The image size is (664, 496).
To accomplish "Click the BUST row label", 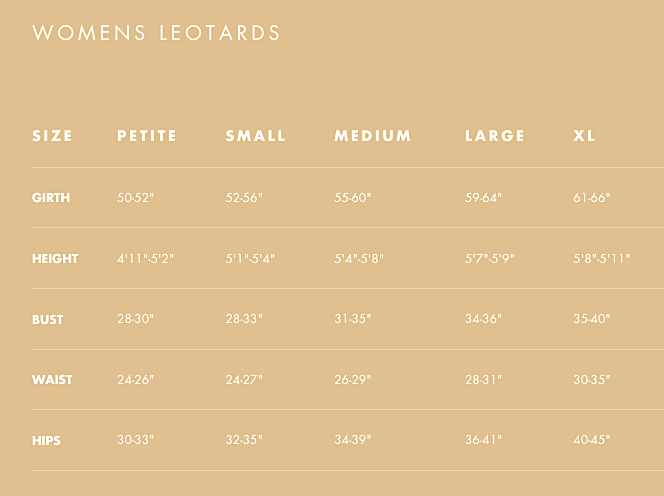I will (47, 319).
